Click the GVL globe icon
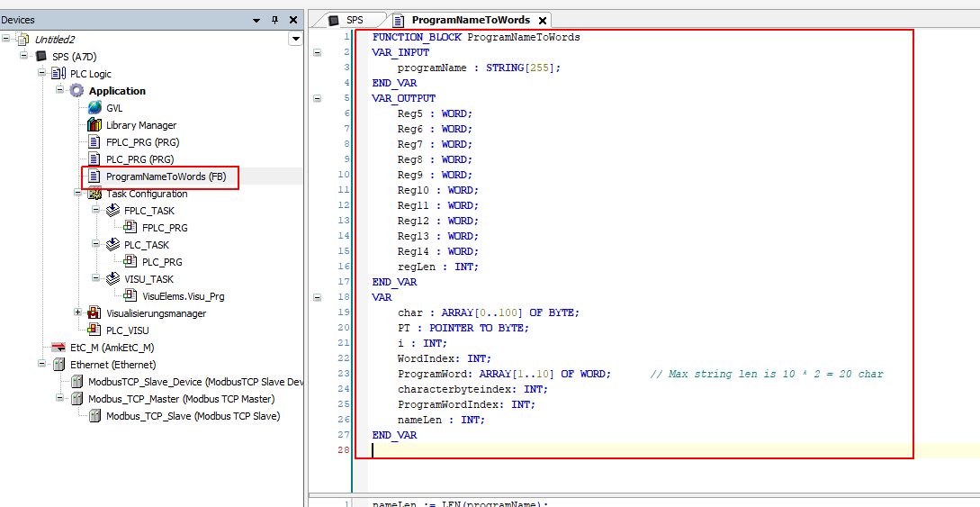980x507 pixels. click(95, 107)
